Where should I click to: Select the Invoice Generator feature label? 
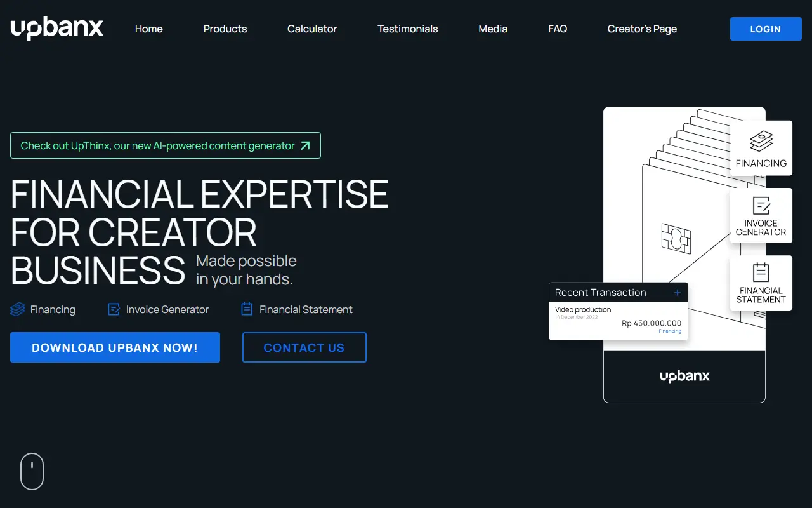point(167,309)
